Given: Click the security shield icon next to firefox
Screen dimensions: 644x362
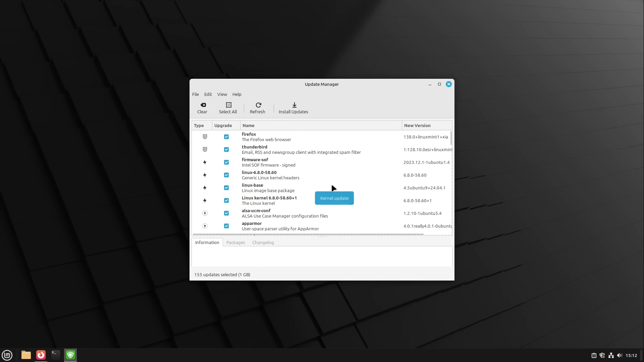Looking at the screenshot, I should point(205,136).
